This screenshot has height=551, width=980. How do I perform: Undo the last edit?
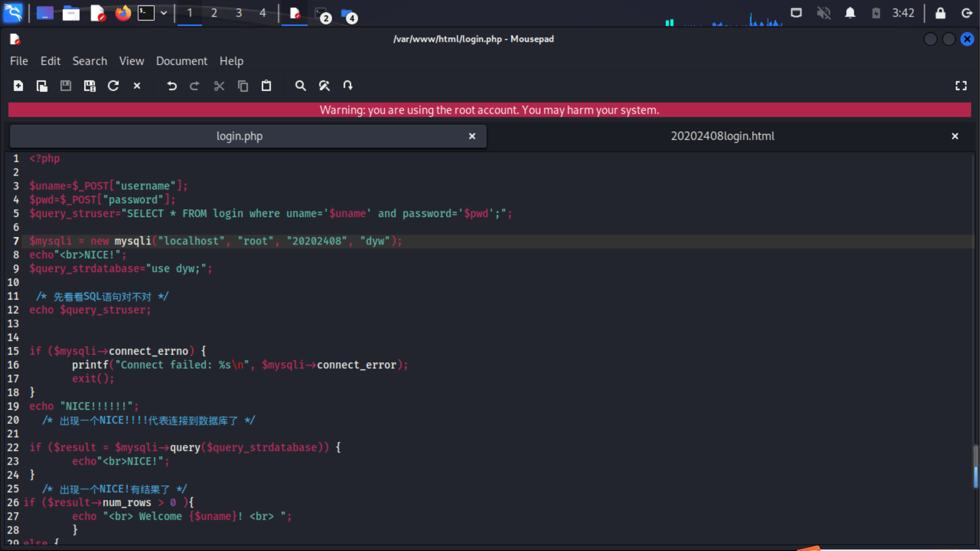tap(171, 86)
